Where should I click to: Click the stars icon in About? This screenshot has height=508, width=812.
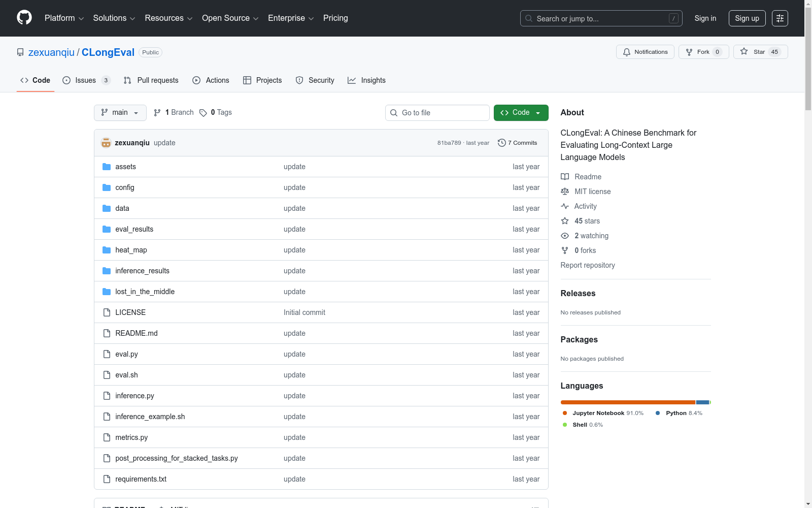(x=565, y=221)
